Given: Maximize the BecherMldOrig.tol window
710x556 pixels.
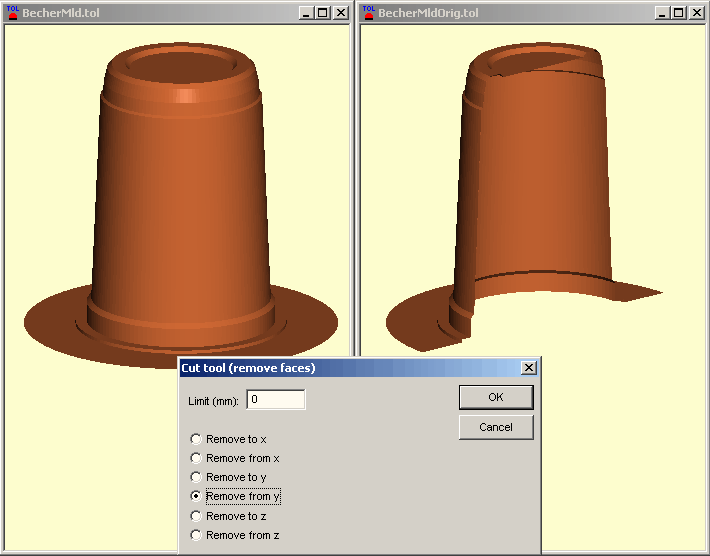Looking at the screenshot, I should click(678, 13).
